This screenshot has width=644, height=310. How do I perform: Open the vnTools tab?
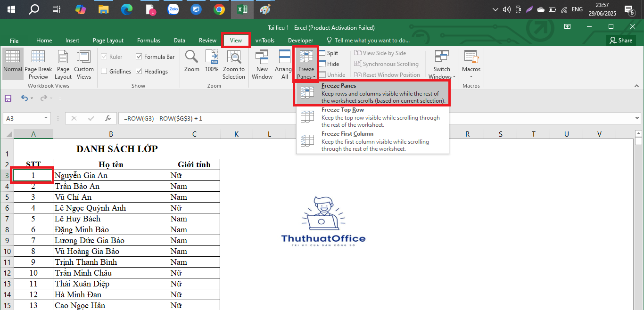tap(265, 41)
